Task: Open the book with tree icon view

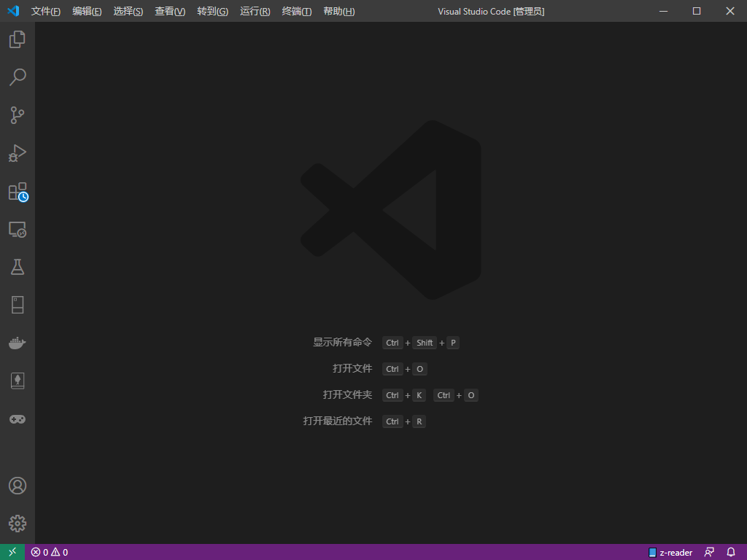Action: click(18, 381)
